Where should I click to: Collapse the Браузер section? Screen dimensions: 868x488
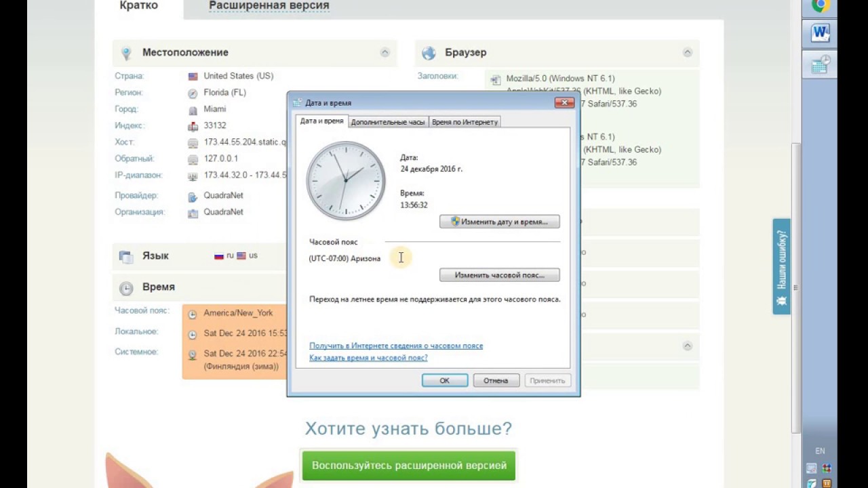pos(688,52)
